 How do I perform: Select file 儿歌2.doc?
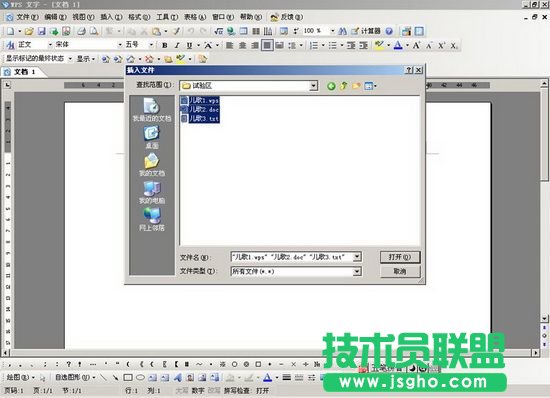(200, 109)
